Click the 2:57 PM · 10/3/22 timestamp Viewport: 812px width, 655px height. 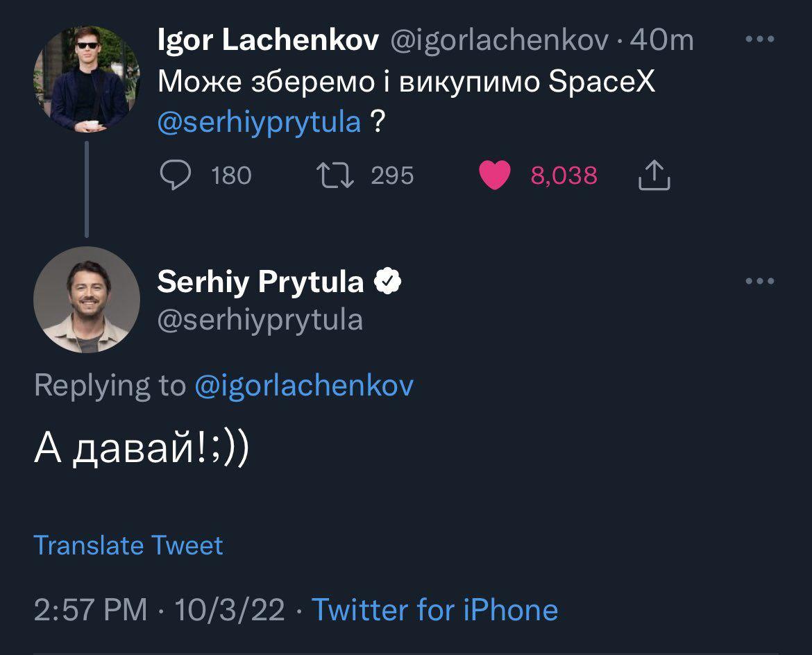click(x=159, y=610)
